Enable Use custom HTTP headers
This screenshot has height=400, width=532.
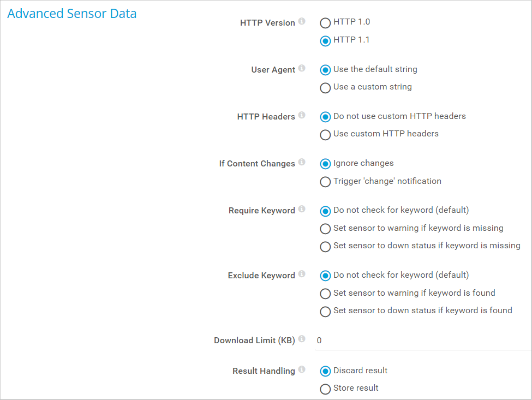pos(325,134)
